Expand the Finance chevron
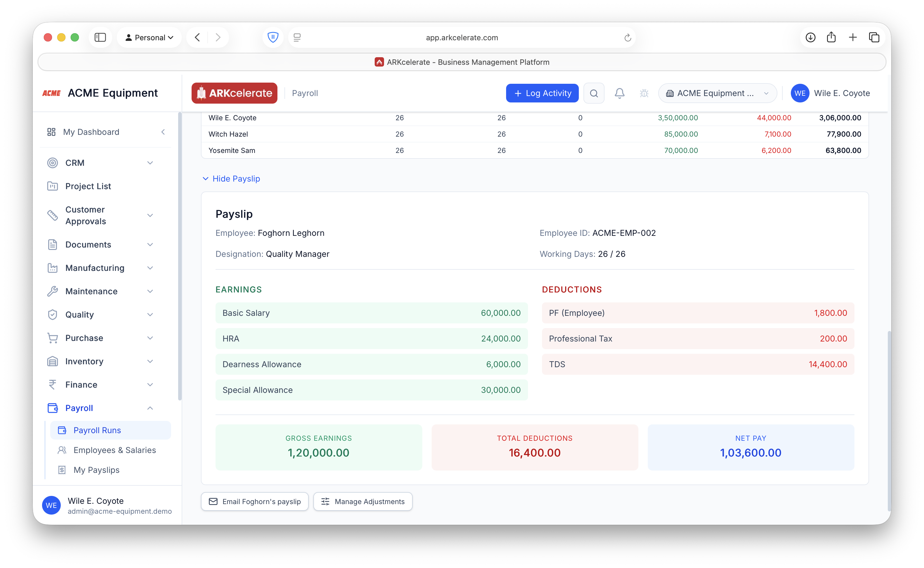 tap(150, 384)
